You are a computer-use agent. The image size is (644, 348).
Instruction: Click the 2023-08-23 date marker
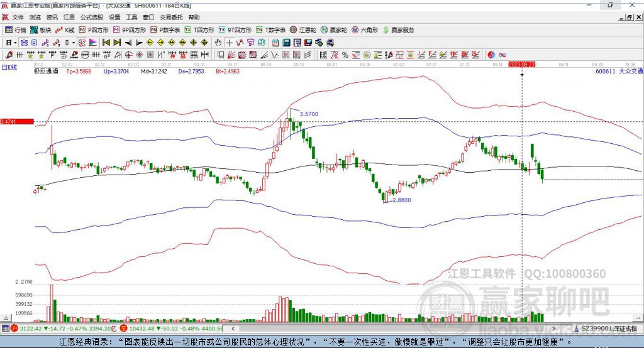(522, 65)
